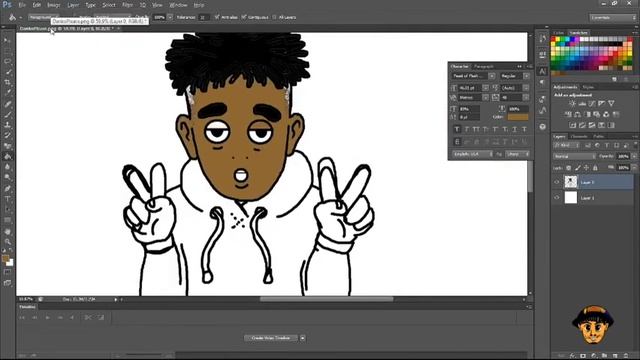Screen dimensions: 640x360
Task: Add a Curves adjustment
Action: point(592,104)
